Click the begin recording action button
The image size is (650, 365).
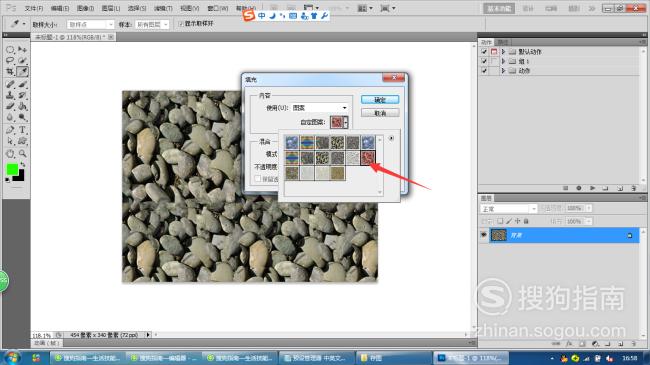579,188
